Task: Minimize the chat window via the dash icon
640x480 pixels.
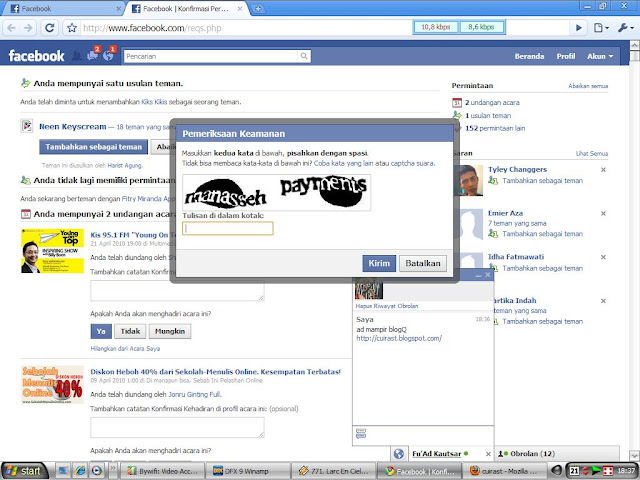Action: pyautogui.click(x=478, y=276)
